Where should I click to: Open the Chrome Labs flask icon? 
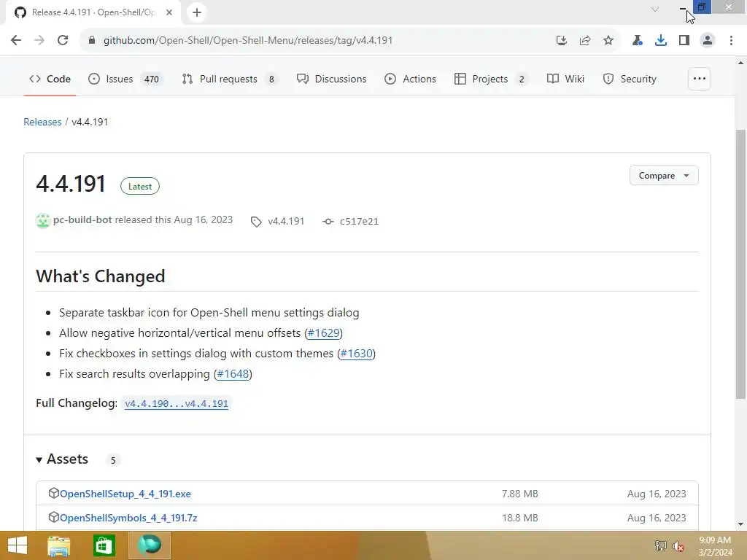click(x=637, y=41)
